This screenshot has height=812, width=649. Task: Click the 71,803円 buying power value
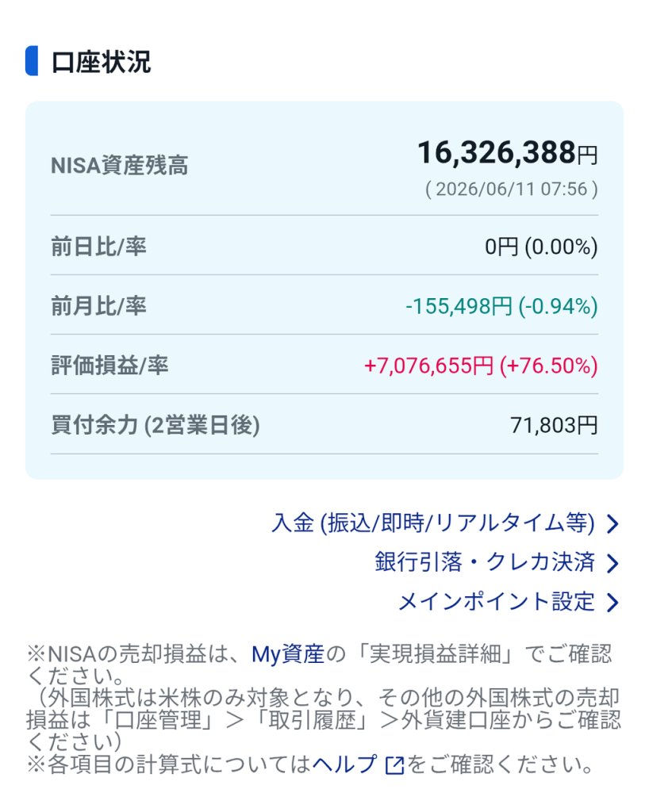click(555, 425)
